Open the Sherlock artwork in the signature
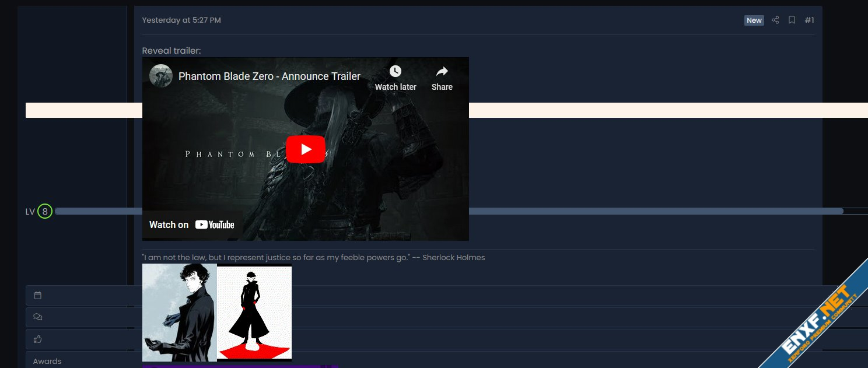Viewport: 868px width, 368px height. point(180,312)
